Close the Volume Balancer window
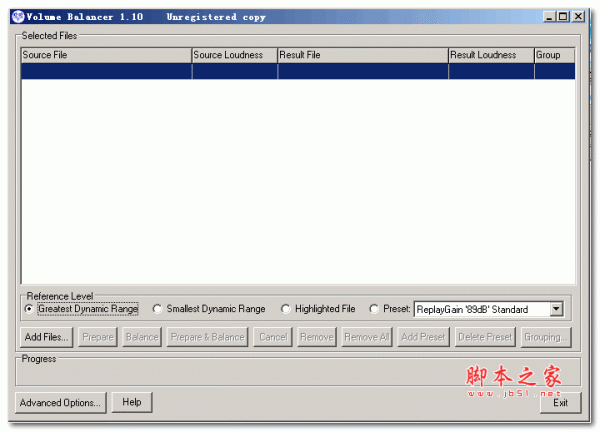 pos(579,17)
